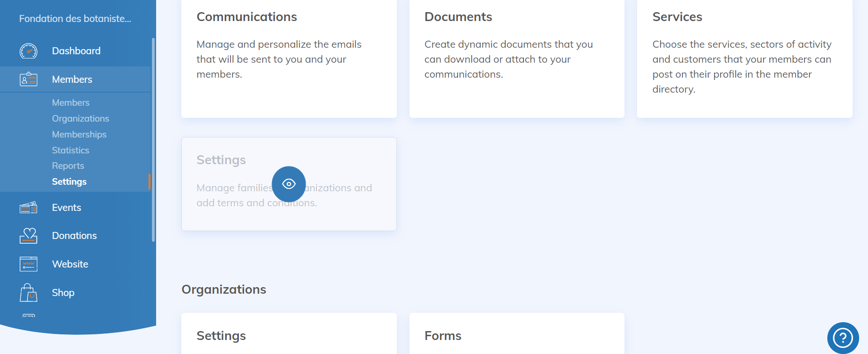Expand the Events menu section
868x354 pixels.
tap(66, 208)
